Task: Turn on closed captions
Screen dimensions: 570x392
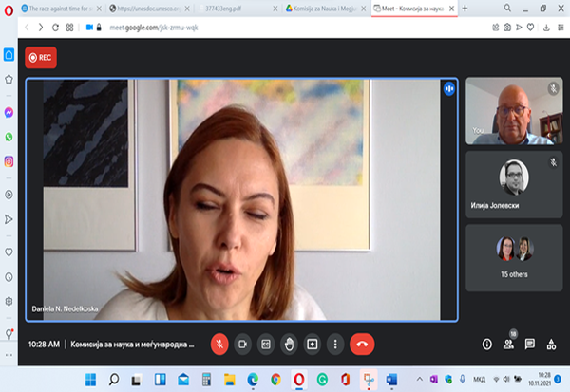Action: (x=266, y=344)
